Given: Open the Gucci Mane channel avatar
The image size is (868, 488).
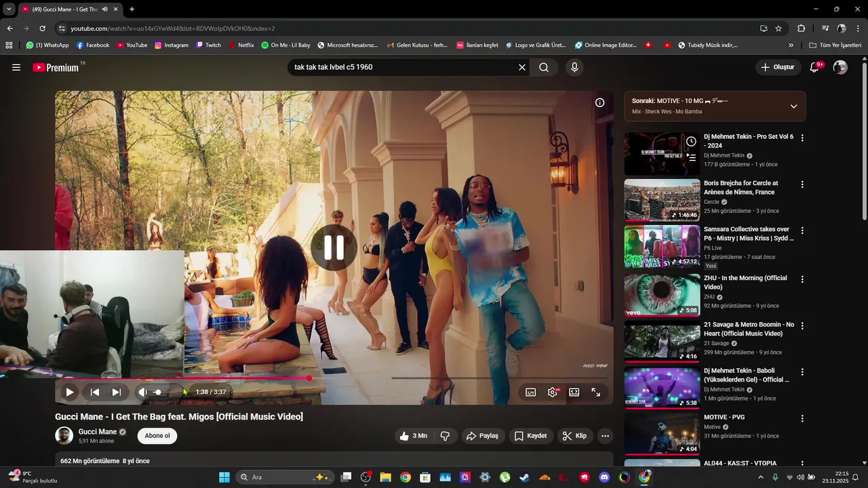Looking at the screenshot, I should (x=64, y=436).
